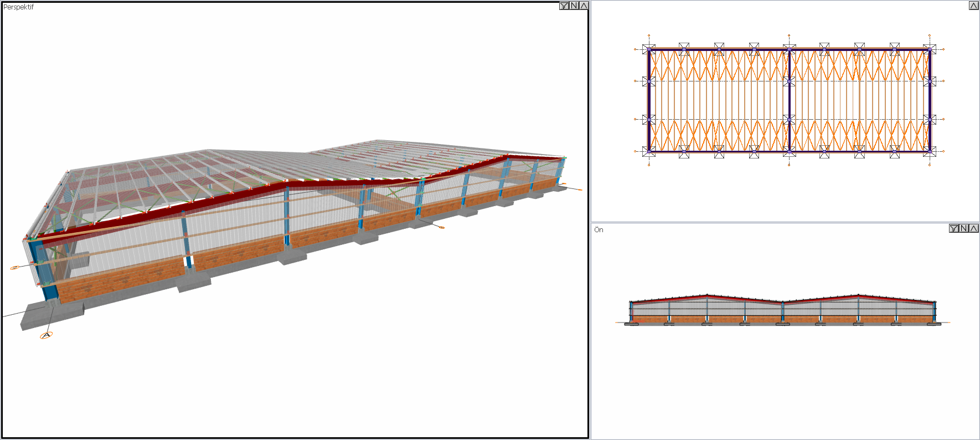Expand the Ön view with its caret icon
Screen dimensions: 980x440
coord(973,228)
